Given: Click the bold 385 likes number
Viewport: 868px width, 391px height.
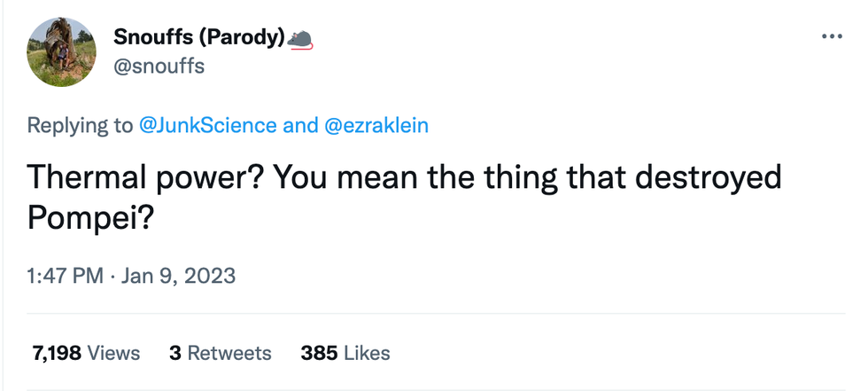Looking at the screenshot, I should [x=319, y=353].
